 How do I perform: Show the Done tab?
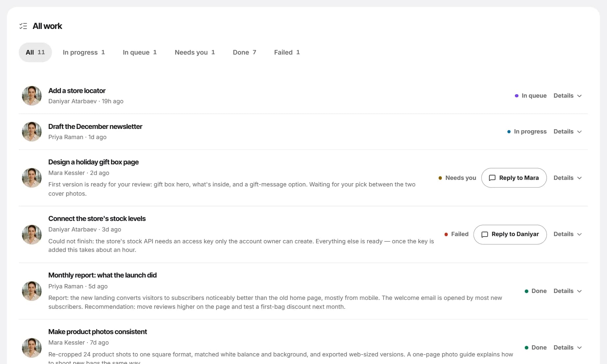pyautogui.click(x=244, y=52)
